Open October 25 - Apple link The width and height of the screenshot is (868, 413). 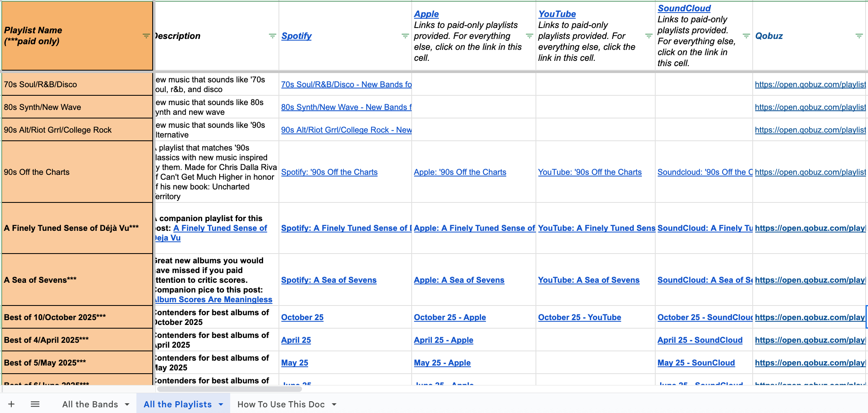click(x=450, y=317)
